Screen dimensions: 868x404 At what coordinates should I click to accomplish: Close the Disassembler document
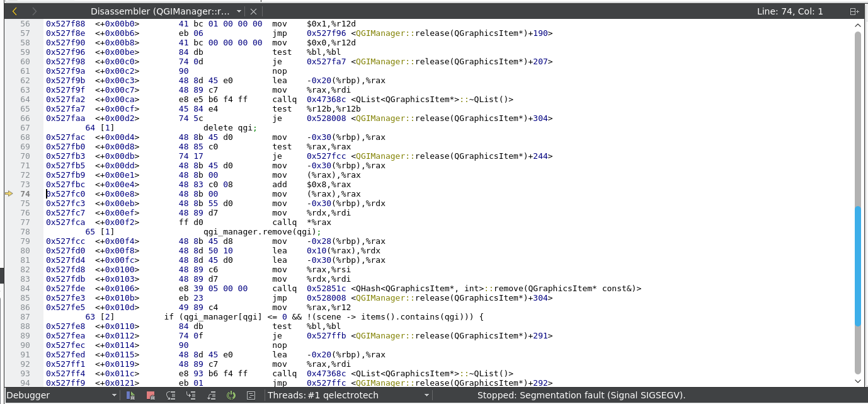(253, 11)
